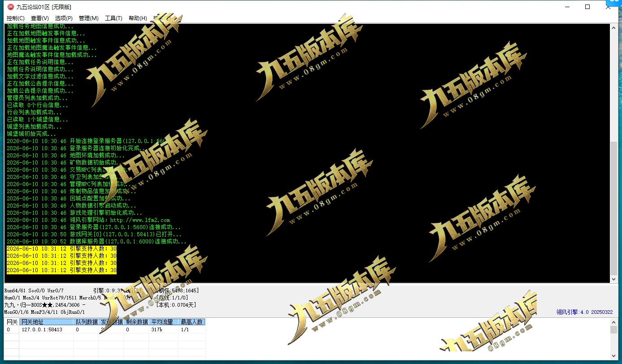Sort by the 网关地址 column header
The width and height of the screenshot is (622, 364).
point(46,322)
